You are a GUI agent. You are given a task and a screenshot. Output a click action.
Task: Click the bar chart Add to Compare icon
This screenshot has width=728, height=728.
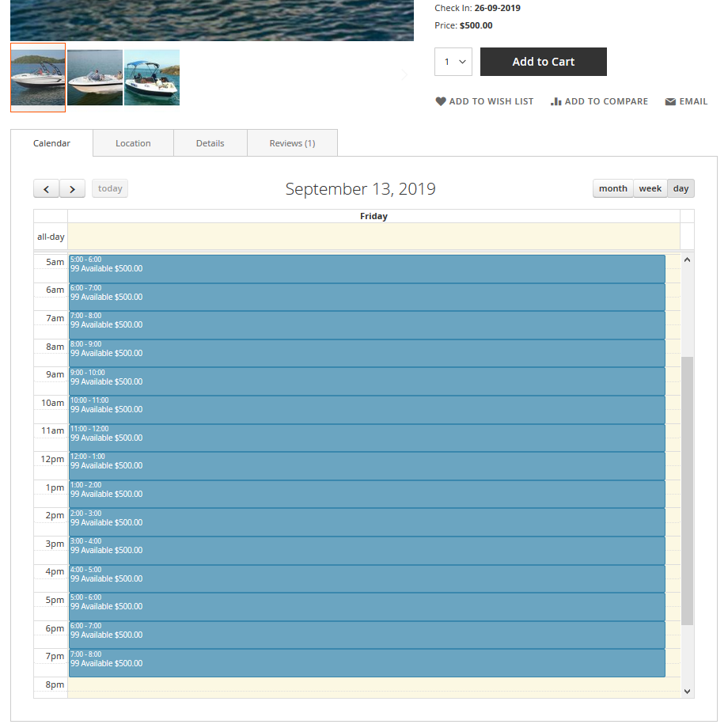[556, 101]
